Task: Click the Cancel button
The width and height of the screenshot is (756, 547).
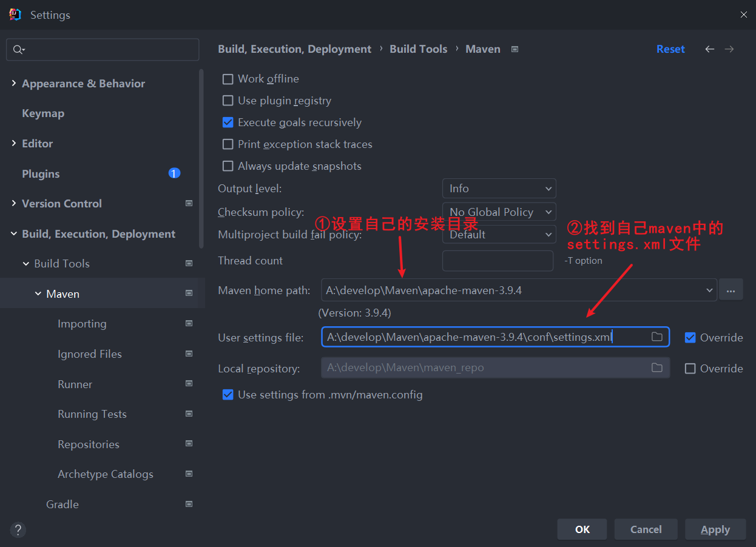Action: [646, 529]
